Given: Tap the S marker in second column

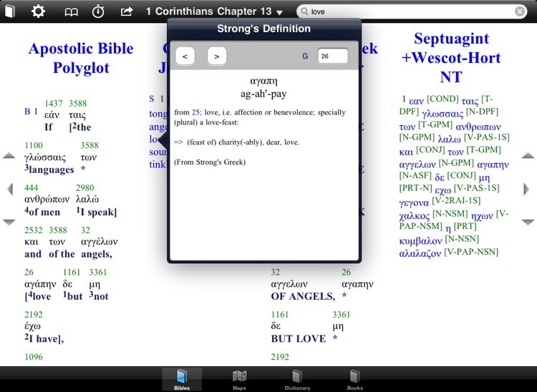Looking at the screenshot, I should pyautogui.click(x=152, y=99).
